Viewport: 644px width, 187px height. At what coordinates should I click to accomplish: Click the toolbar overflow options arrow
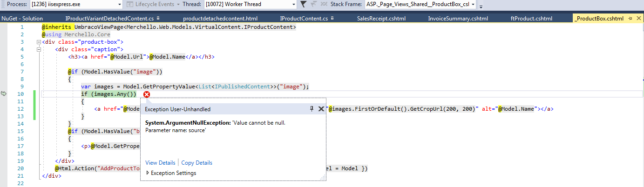(x=481, y=6)
